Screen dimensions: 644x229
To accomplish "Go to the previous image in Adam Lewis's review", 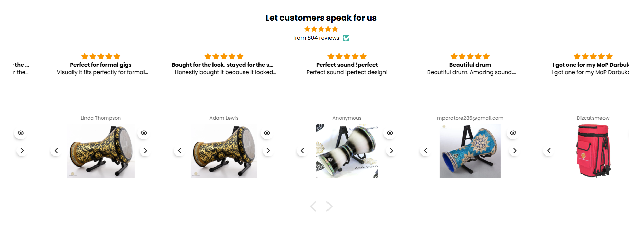I will pos(179,151).
